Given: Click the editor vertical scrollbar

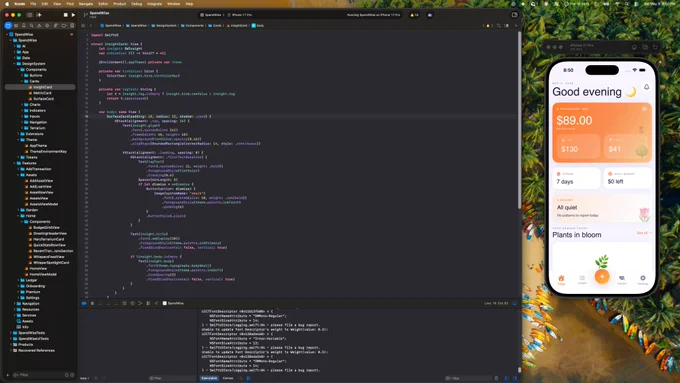Looking at the screenshot, I should tap(519, 119).
